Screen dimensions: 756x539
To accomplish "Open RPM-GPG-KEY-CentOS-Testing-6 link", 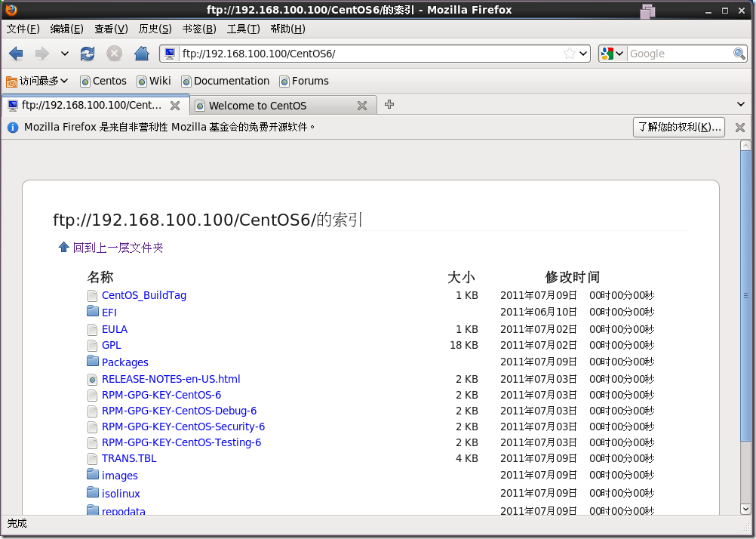I will 181,443.
